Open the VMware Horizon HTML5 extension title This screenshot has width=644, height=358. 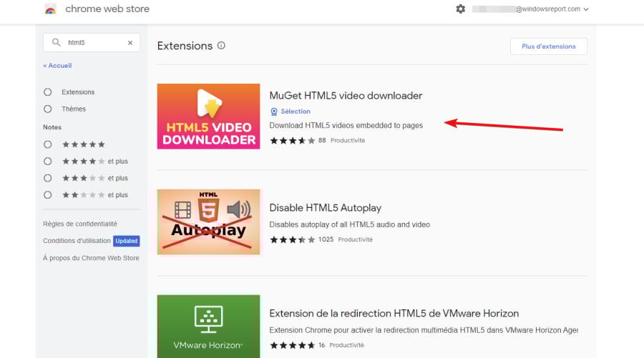[394, 314]
